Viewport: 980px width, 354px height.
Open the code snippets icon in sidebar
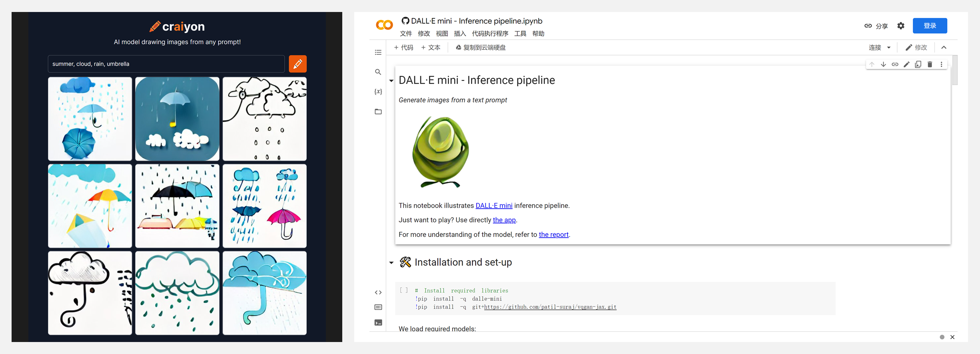click(378, 292)
